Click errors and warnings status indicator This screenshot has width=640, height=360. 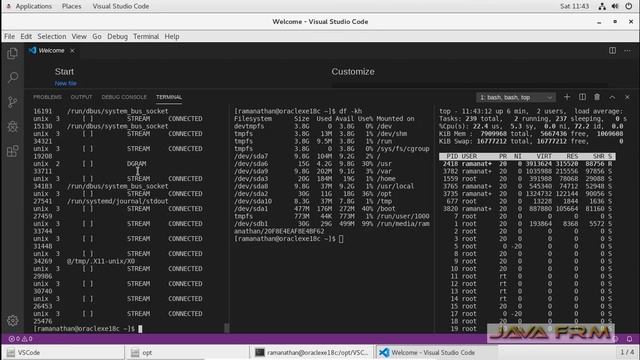20,339
